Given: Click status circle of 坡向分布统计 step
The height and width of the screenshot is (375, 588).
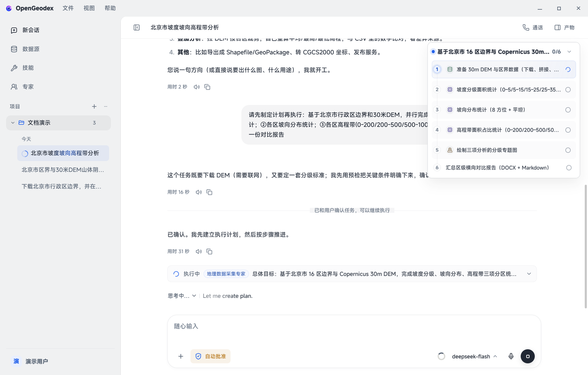Looking at the screenshot, I should point(568,110).
